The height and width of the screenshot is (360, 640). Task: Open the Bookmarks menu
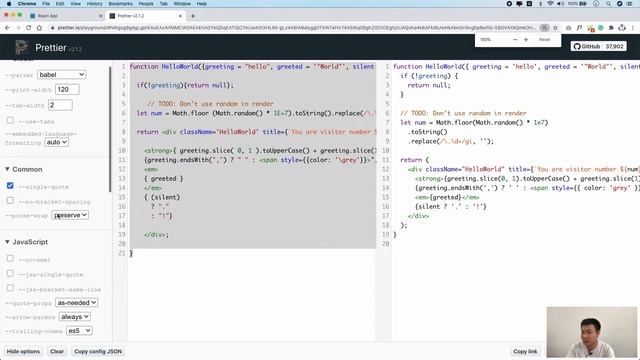[x=120, y=4]
